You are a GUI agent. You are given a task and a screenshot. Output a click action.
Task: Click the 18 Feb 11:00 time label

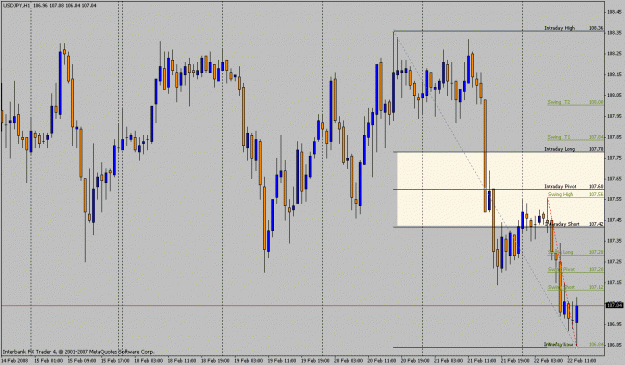click(x=182, y=361)
